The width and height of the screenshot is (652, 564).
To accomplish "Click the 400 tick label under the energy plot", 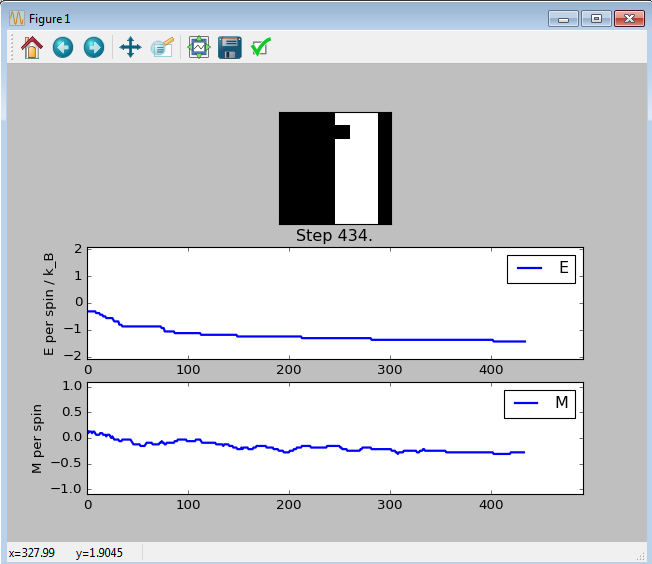I will click(x=491, y=370).
